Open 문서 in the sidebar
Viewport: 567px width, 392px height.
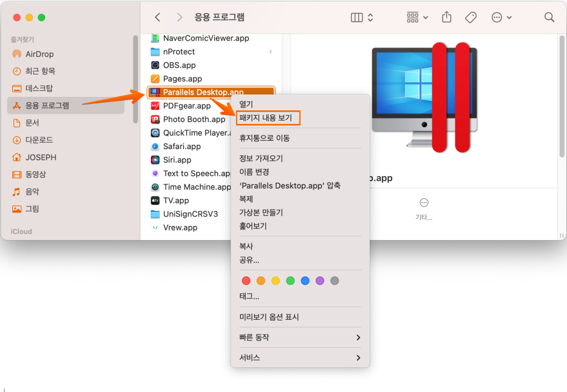pyautogui.click(x=66, y=123)
